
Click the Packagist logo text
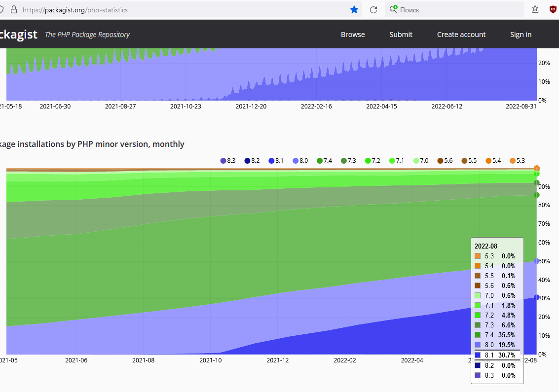coord(18,34)
